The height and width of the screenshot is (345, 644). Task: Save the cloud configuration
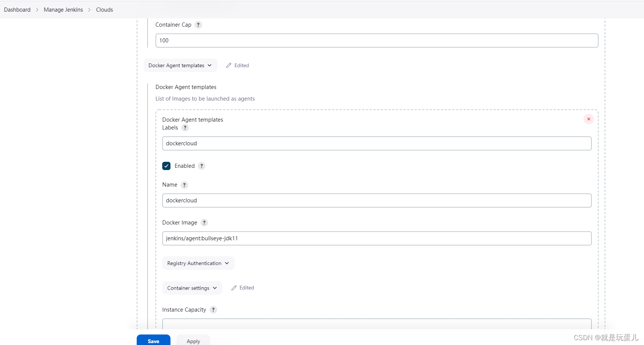[x=154, y=340]
